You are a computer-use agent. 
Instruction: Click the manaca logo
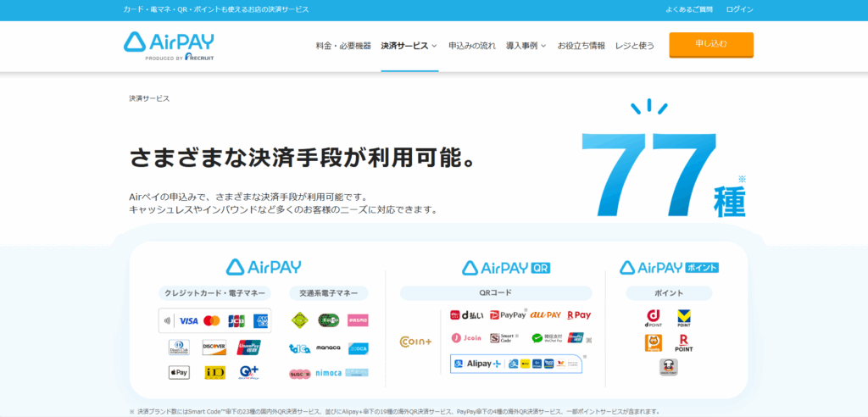pos(328,347)
